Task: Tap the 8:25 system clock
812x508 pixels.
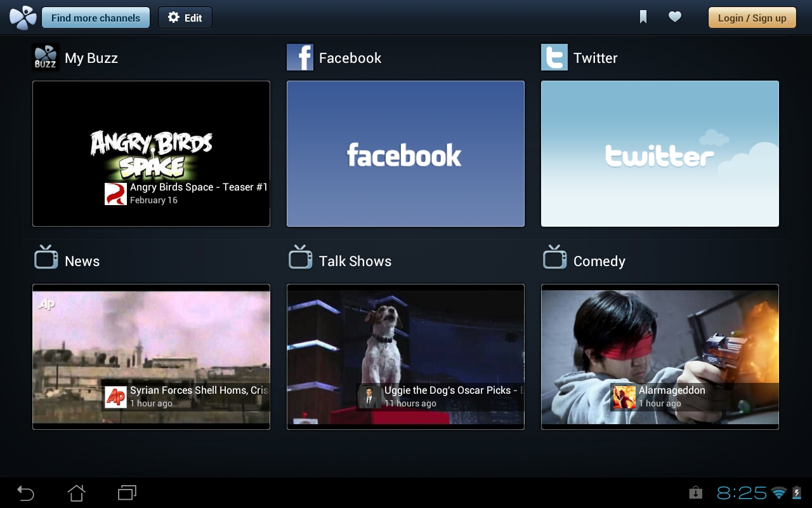Action: click(x=742, y=493)
